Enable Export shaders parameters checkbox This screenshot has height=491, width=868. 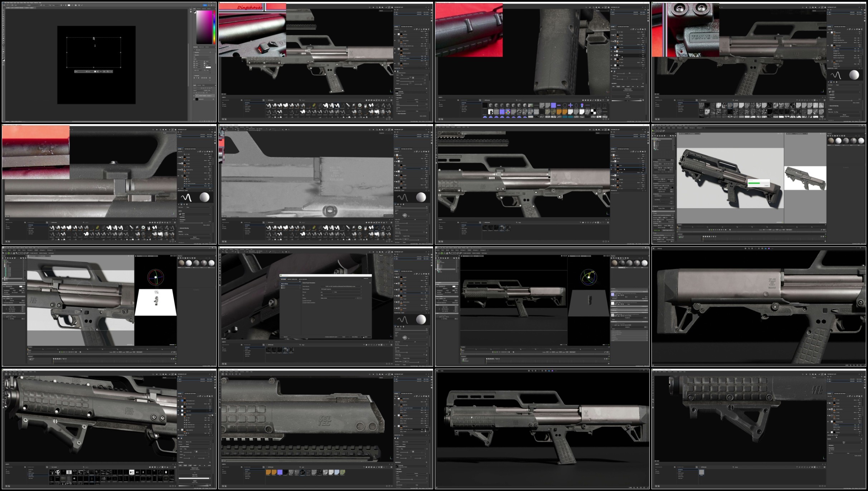pyautogui.click(x=303, y=303)
